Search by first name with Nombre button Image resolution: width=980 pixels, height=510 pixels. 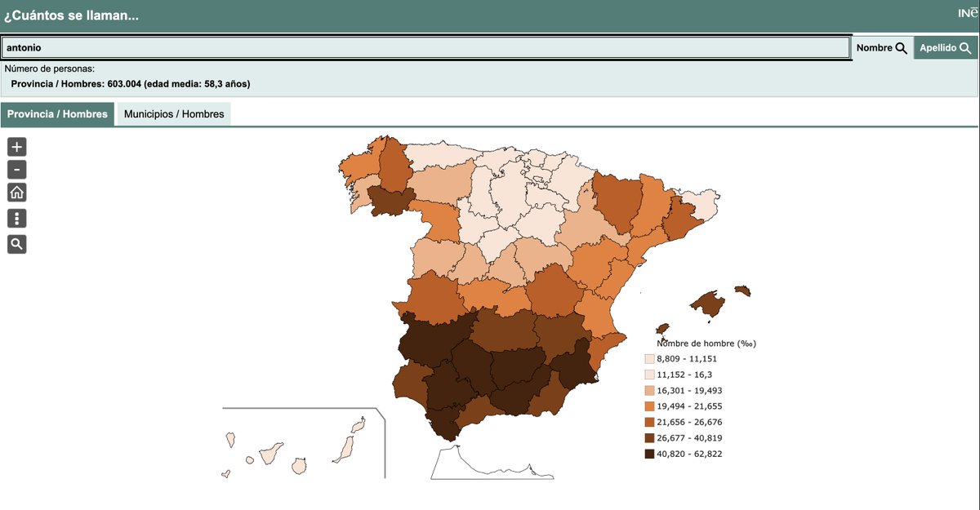point(882,48)
